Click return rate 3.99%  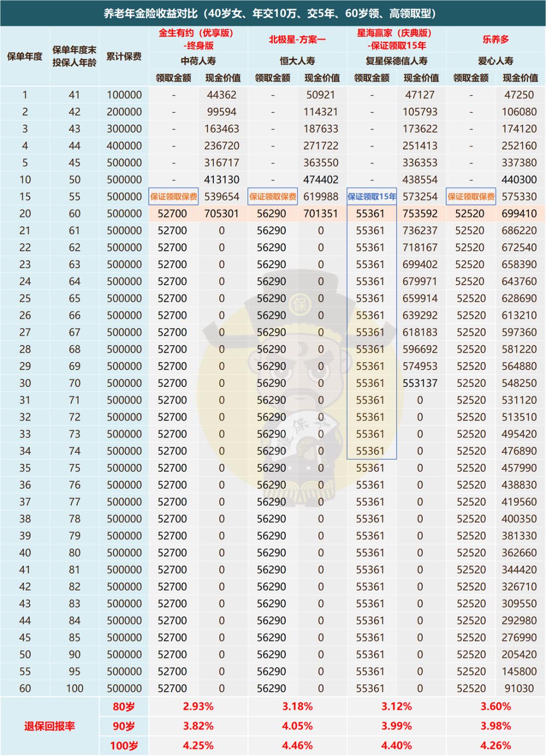(x=396, y=726)
